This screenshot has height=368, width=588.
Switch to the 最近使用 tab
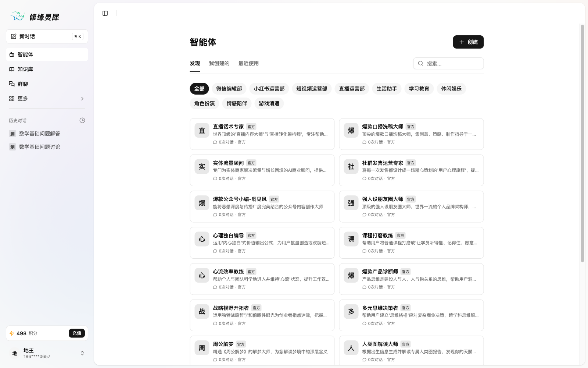pyautogui.click(x=248, y=63)
